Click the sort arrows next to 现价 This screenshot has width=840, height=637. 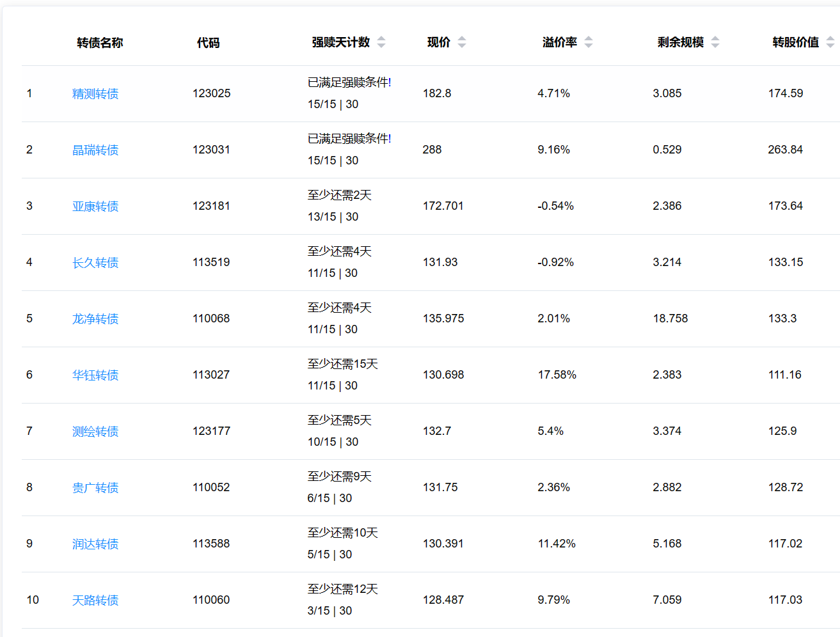(x=462, y=42)
